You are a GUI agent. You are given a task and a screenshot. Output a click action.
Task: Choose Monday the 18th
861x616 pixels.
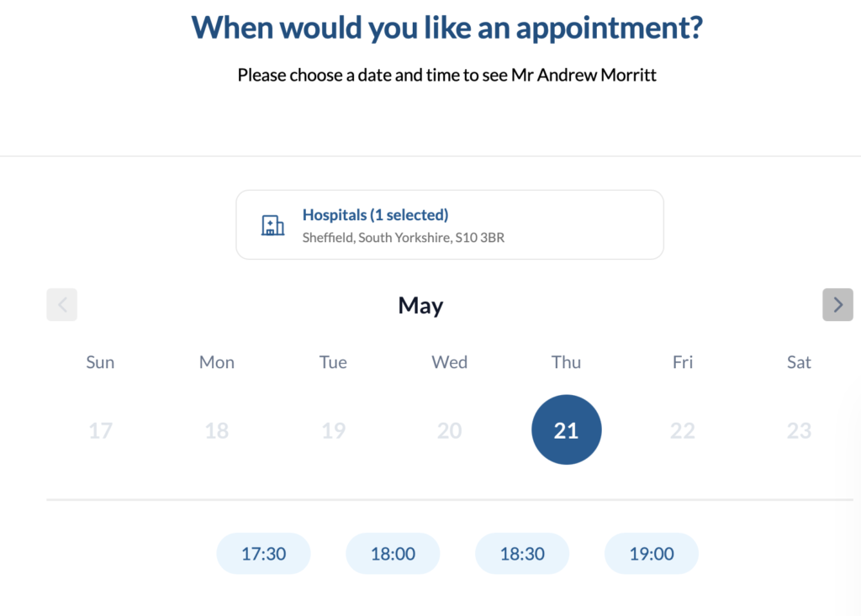(x=216, y=429)
